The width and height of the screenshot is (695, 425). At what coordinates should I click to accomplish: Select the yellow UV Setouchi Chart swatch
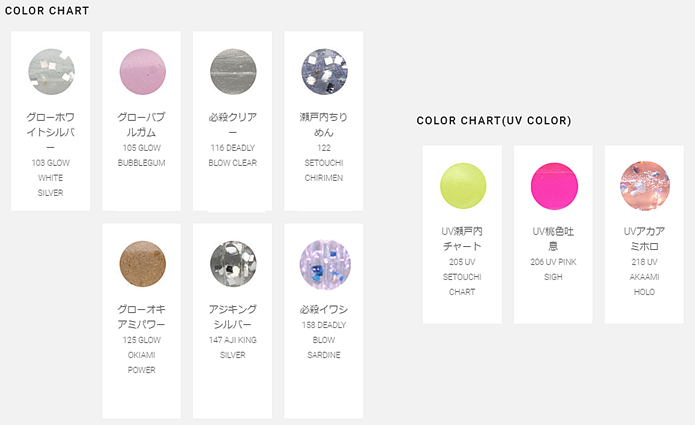click(x=462, y=185)
